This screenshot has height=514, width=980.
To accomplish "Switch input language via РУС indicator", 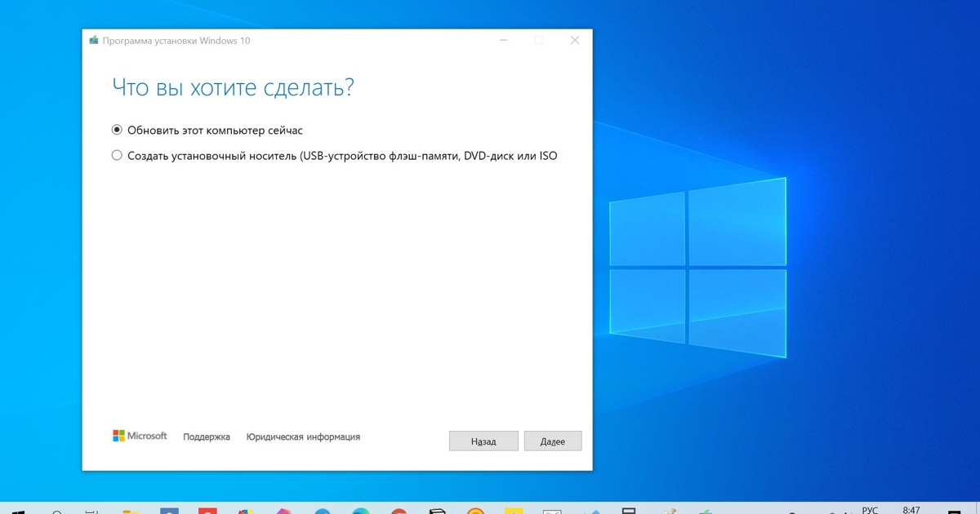I will coord(870,510).
